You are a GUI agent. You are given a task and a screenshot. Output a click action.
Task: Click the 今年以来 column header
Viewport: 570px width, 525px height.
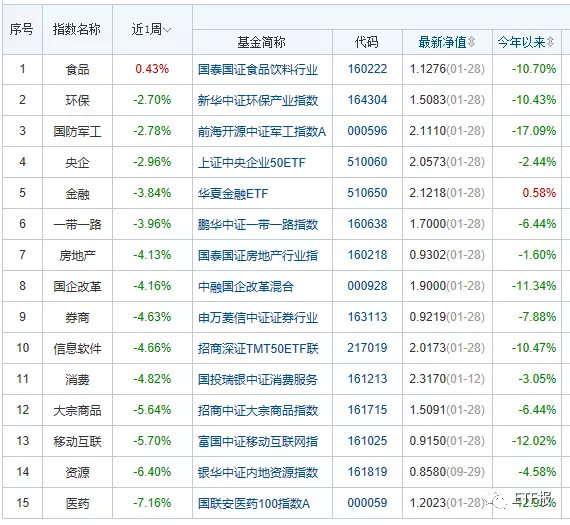[x=522, y=42]
